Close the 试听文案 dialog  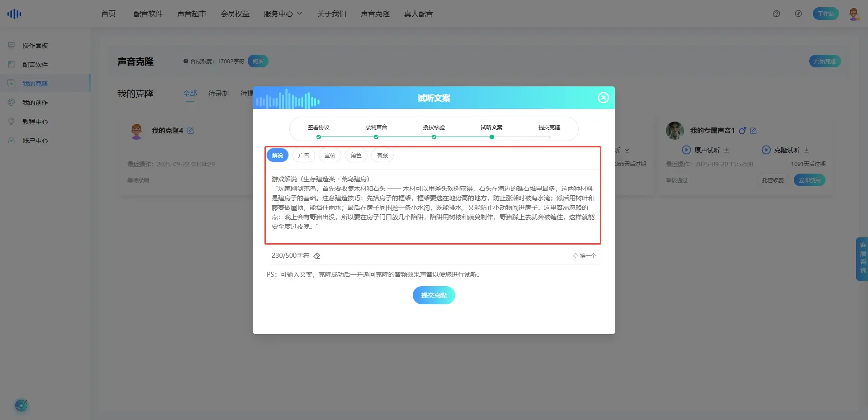point(603,98)
